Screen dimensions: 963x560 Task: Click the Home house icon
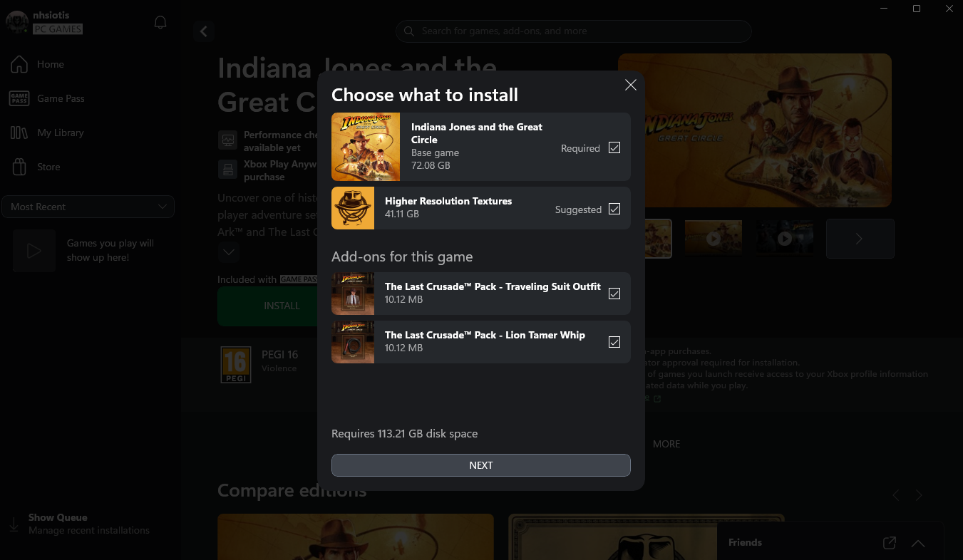19,64
